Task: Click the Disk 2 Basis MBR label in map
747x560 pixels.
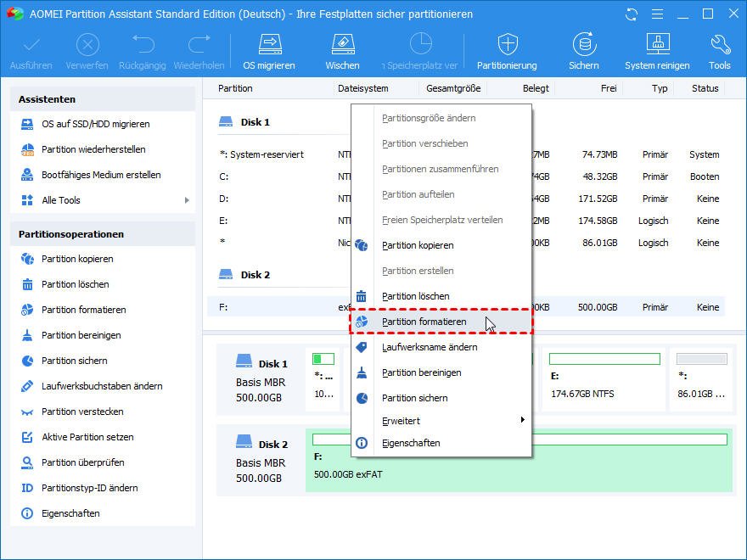Action: coord(261,460)
